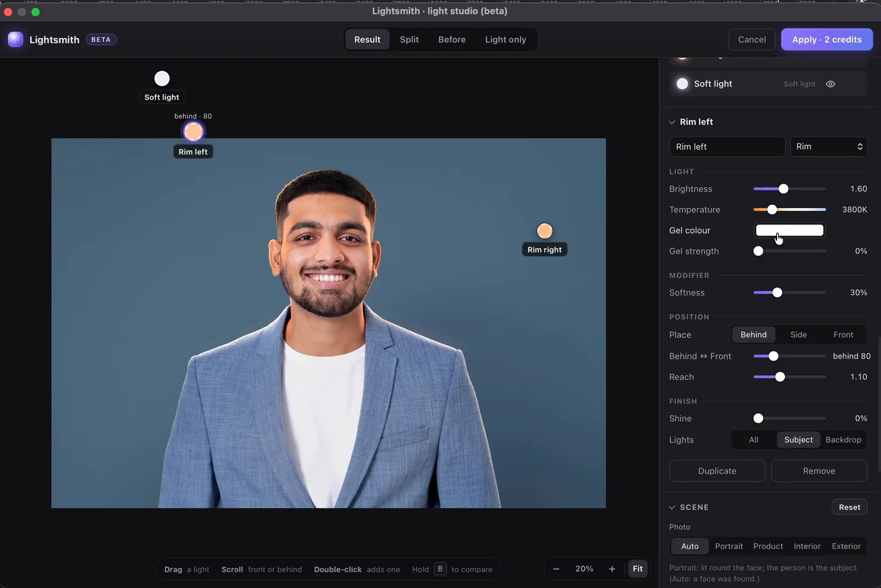Switch to the Result view tab
Viewport: 881px width, 588px height.
[x=367, y=40]
